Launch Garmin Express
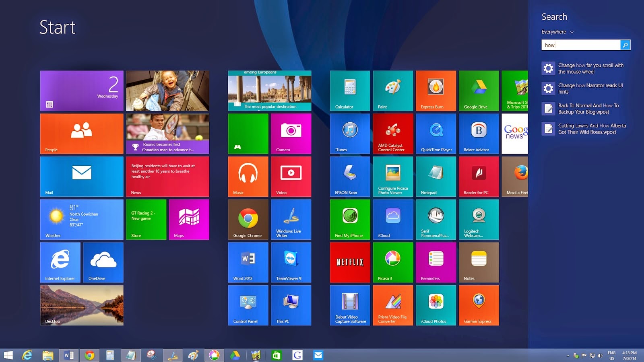 tap(479, 305)
